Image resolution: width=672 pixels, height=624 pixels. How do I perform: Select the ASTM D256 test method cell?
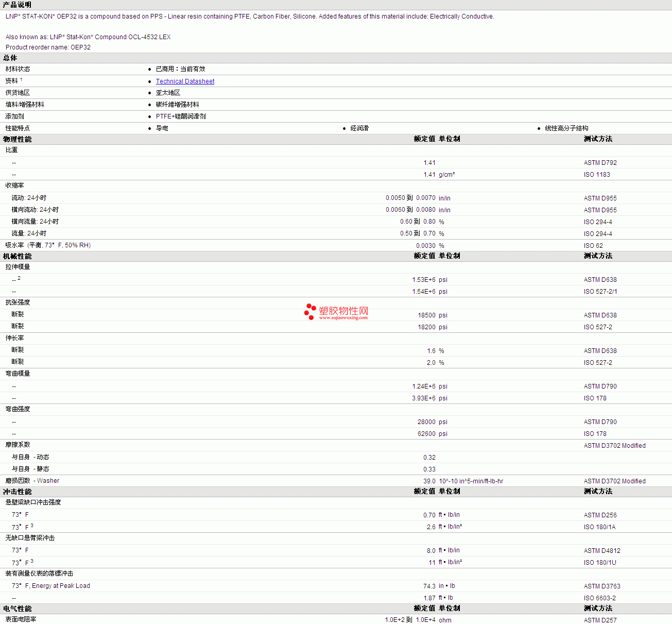point(600,515)
